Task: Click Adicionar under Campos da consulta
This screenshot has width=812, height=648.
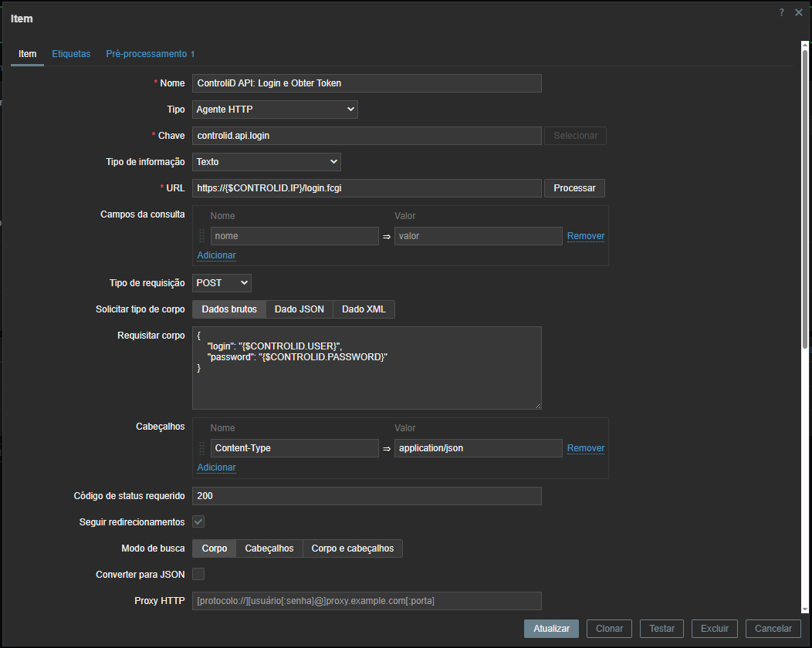Action: click(x=216, y=255)
